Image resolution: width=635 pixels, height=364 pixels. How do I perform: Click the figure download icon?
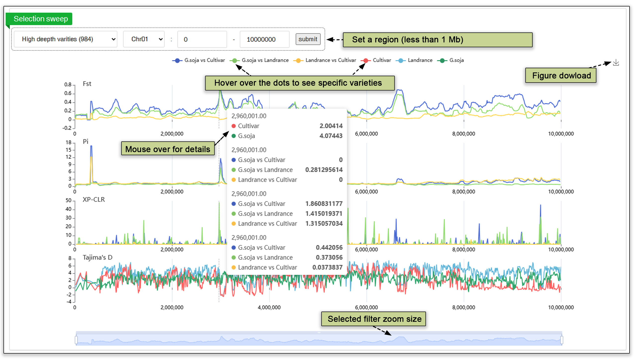click(x=616, y=63)
